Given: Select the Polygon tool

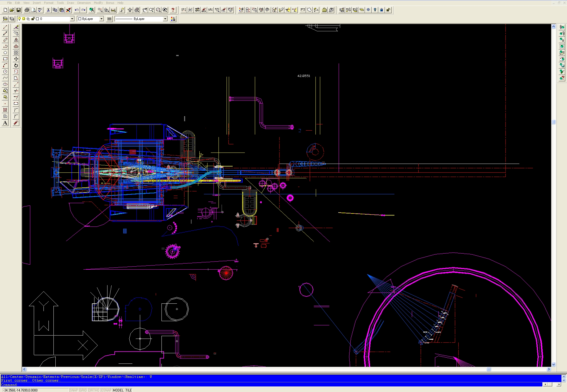Looking at the screenshot, I should click(x=5, y=52).
